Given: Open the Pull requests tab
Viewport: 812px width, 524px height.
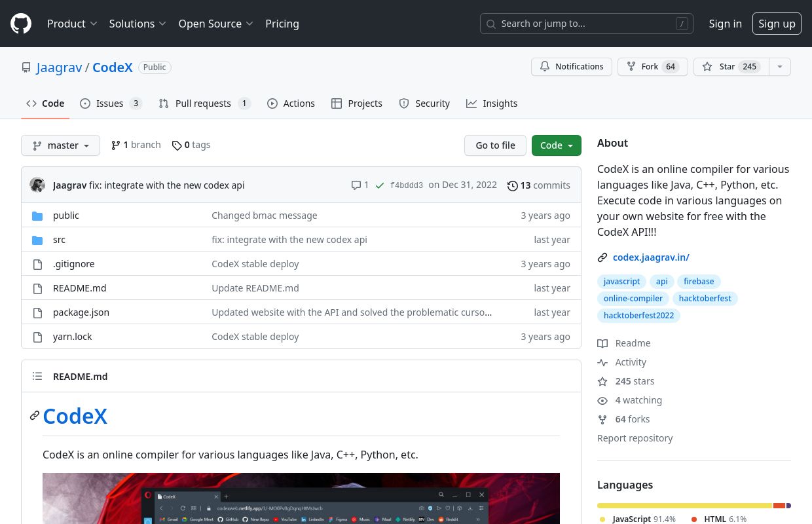Looking at the screenshot, I should click(204, 103).
